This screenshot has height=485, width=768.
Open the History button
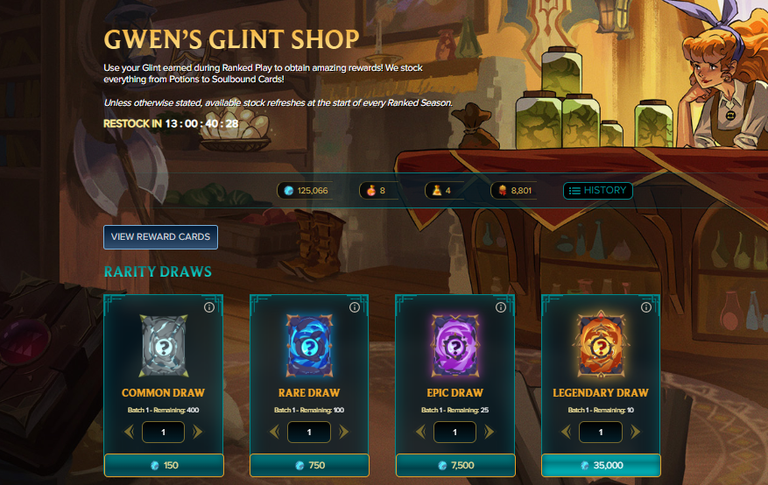[x=598, y=191]
